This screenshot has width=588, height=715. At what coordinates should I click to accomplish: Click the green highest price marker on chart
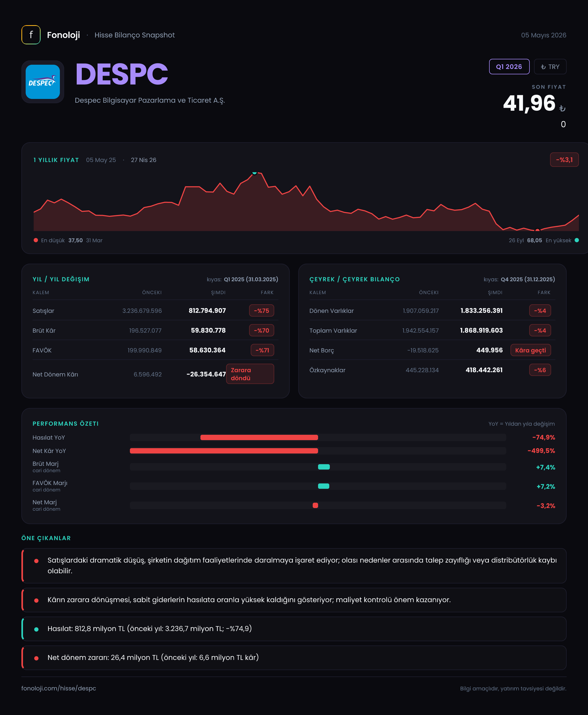[254, 173]
